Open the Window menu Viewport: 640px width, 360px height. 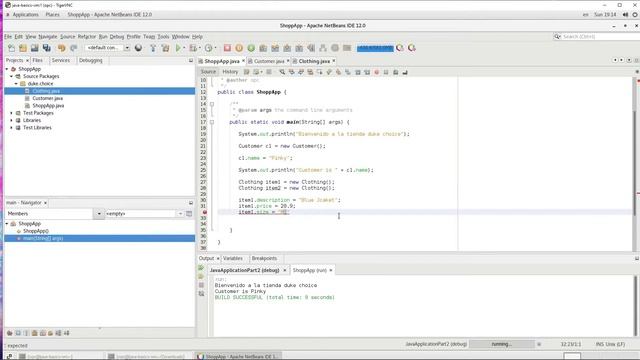coord(180,37)
